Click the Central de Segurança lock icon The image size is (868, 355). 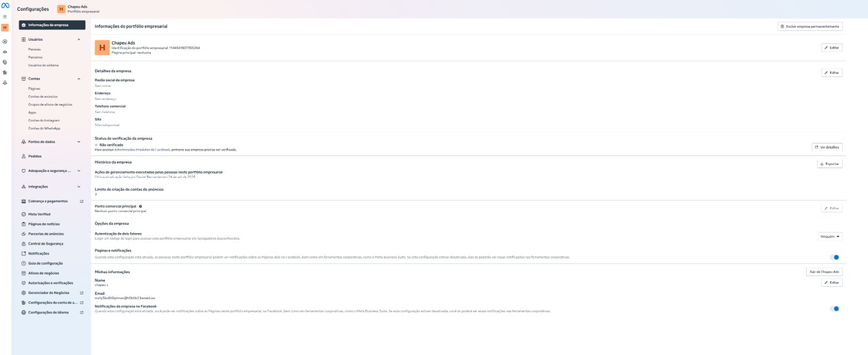coord(23,244)
